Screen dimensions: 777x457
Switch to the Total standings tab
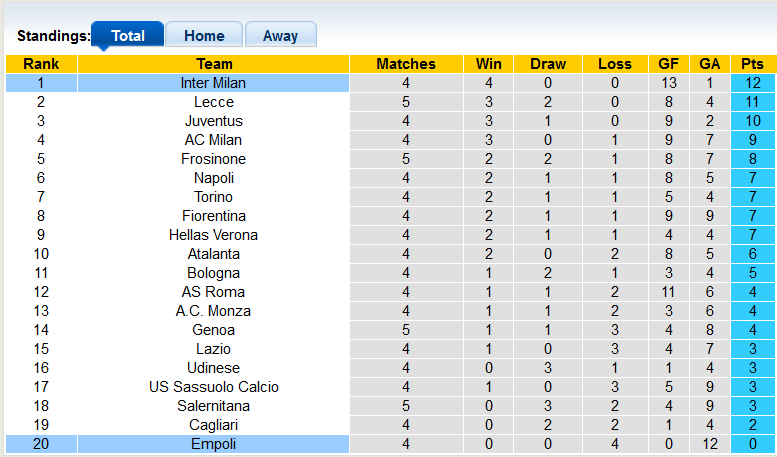click(x=128, y=36)
